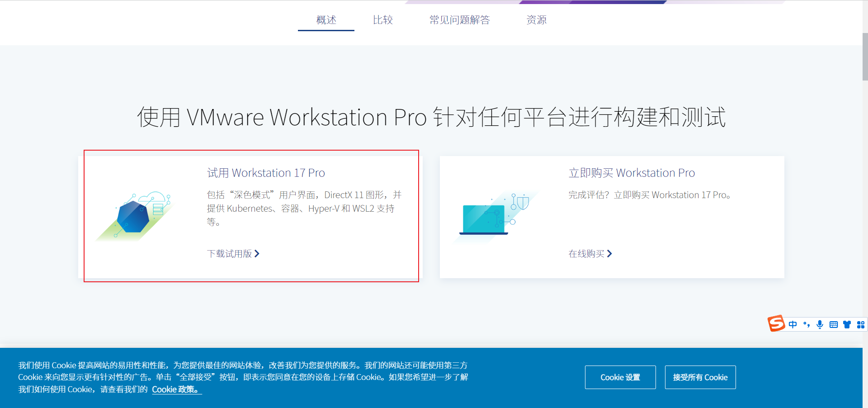Open the Cookie 政策 link

pos(176,389)
